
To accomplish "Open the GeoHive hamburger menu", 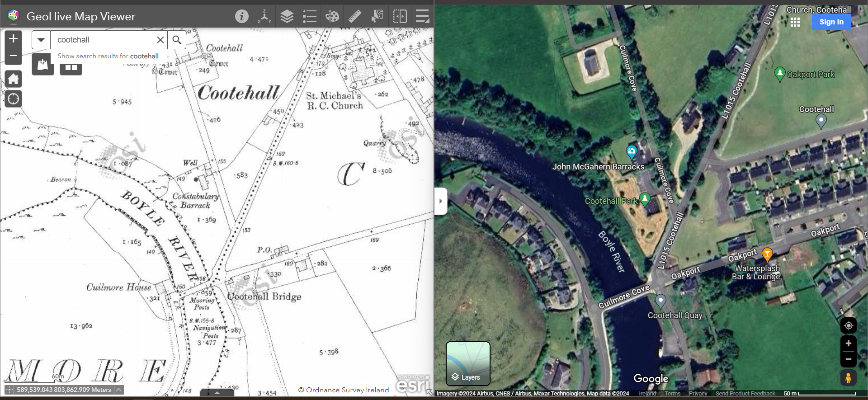I will pos(422,16).
